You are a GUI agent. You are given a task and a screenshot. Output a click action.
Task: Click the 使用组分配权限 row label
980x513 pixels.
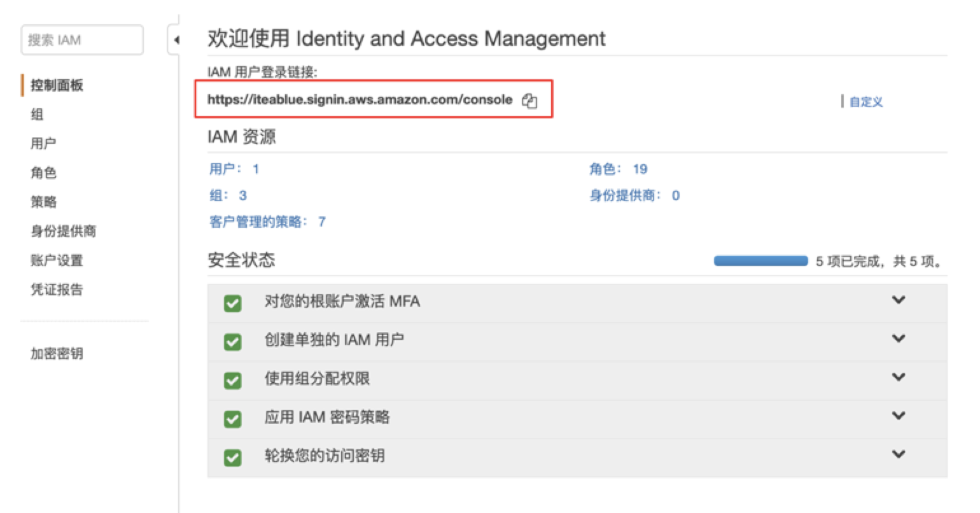pos(317,379)
